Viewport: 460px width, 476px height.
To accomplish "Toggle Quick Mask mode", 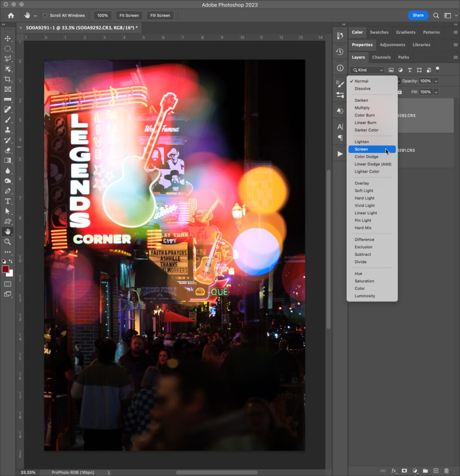I will [7, 284].
